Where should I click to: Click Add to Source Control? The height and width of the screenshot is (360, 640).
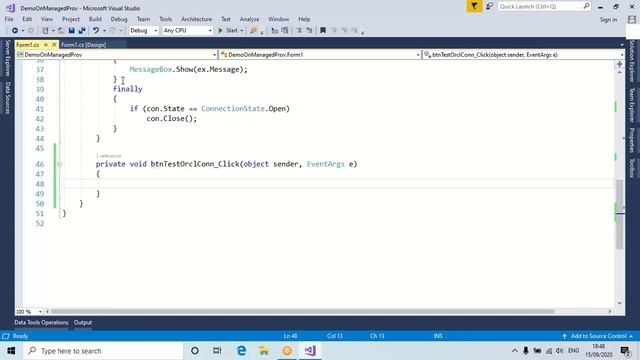pos(598,336)
